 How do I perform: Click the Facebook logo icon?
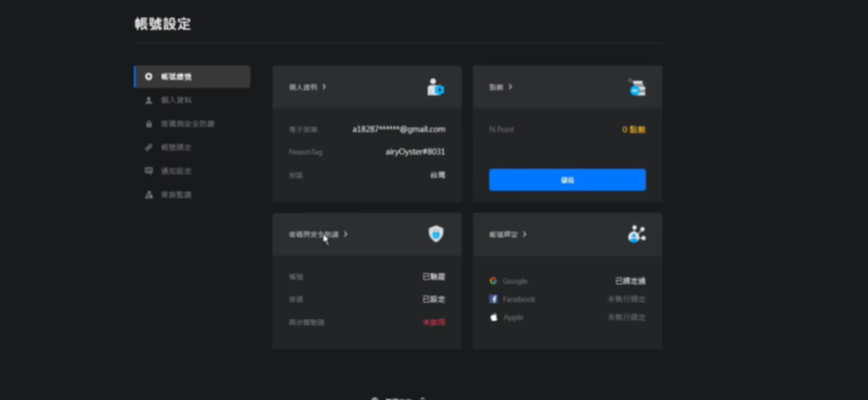(x=493, y=299)
